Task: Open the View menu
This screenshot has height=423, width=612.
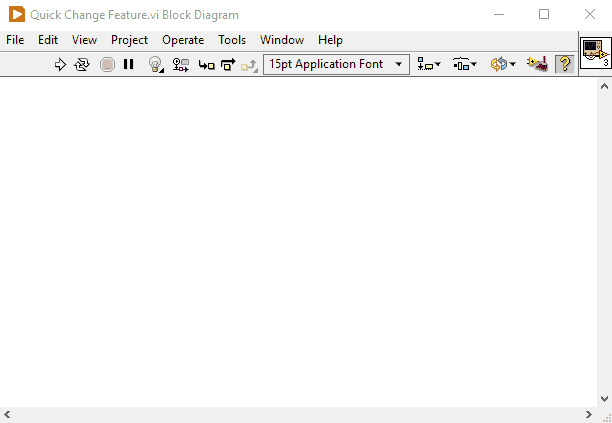Action: point(84,40)
